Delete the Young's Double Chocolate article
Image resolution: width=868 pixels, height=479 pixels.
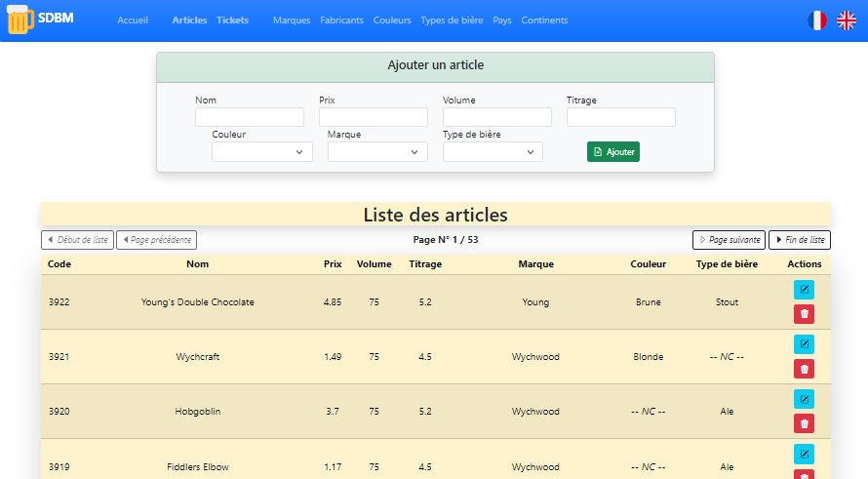point(804,314)
